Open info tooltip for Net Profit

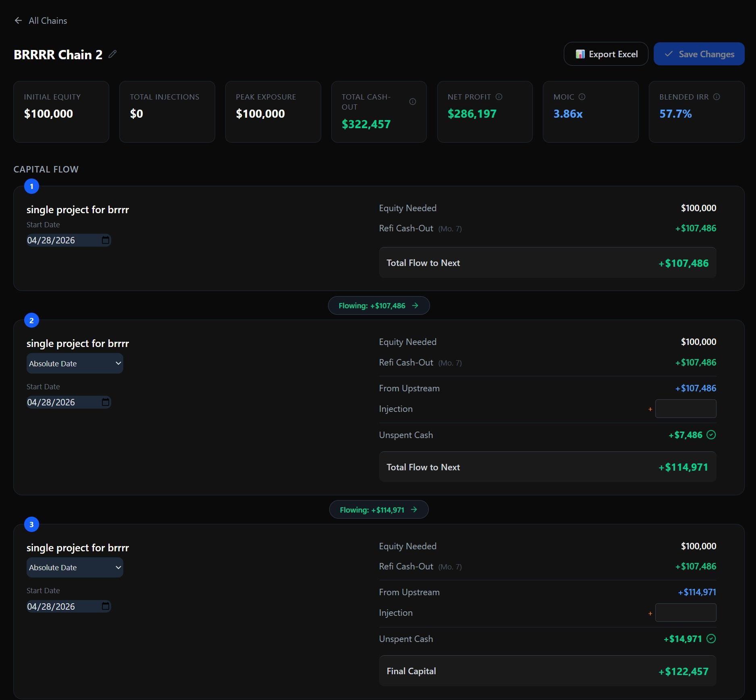point(498,97)
